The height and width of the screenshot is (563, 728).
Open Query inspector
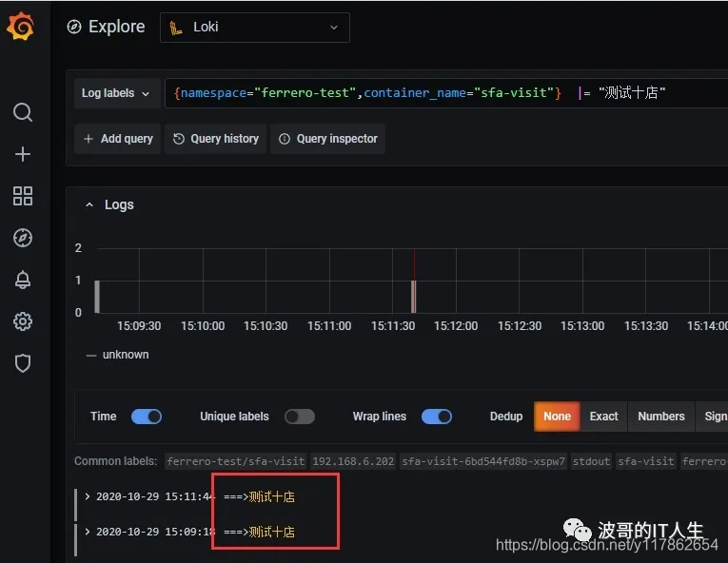tap(327, 139)
